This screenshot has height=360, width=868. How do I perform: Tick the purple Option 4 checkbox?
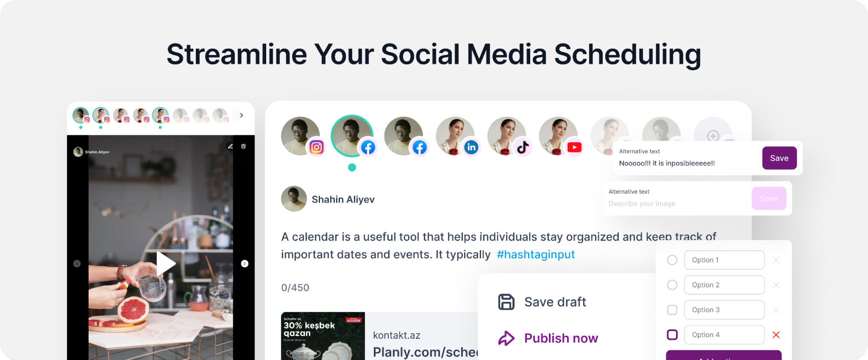[x=672, y=335]
